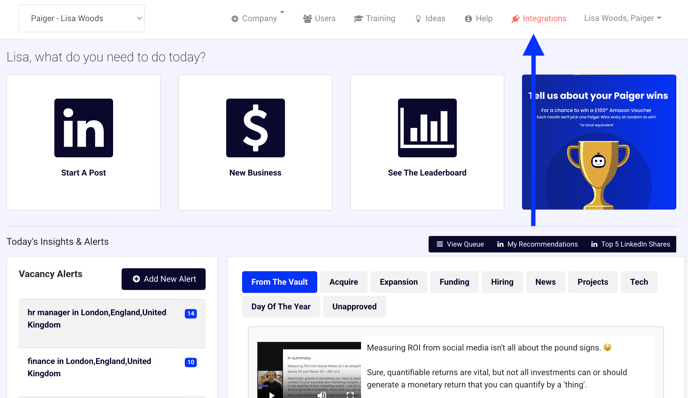Click the 10 vacancy count badge

click(190, 362)
